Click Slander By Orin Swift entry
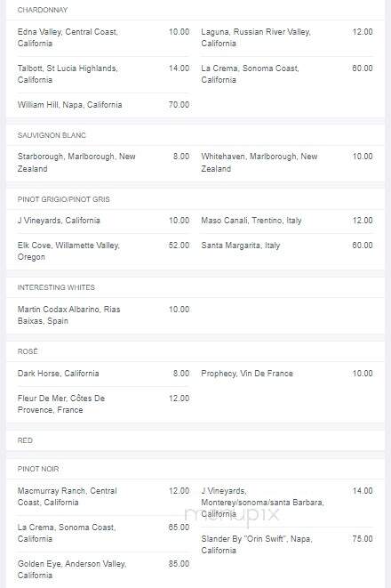Image resolution: width=391 pixels, height=588 pixels. pos(287,544)
